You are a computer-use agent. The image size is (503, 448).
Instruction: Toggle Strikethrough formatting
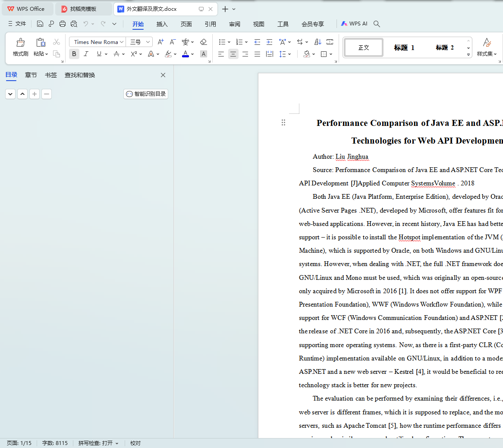116,54
